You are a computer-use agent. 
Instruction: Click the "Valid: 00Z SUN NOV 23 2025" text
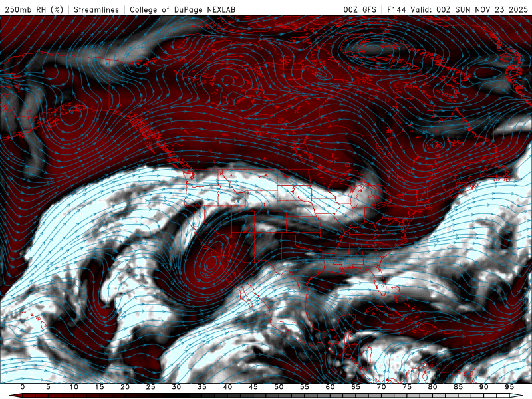click(469, 9)
